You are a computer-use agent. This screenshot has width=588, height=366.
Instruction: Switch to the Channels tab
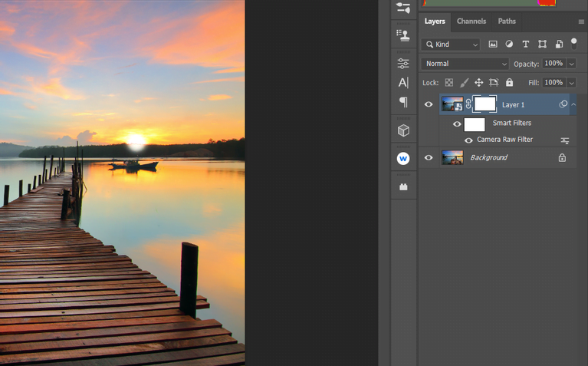(471, 21)
